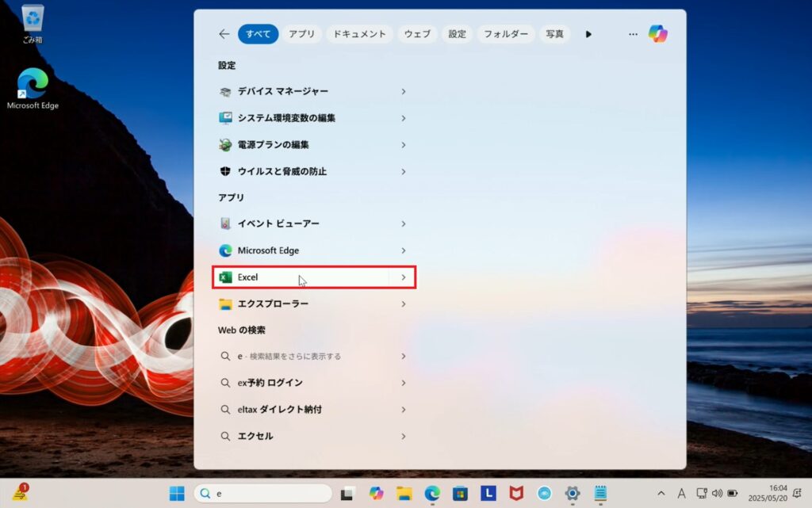Screen dimensions: 812x508
Task: Expand デバイス マネージャー chevron
Action: 403,92
